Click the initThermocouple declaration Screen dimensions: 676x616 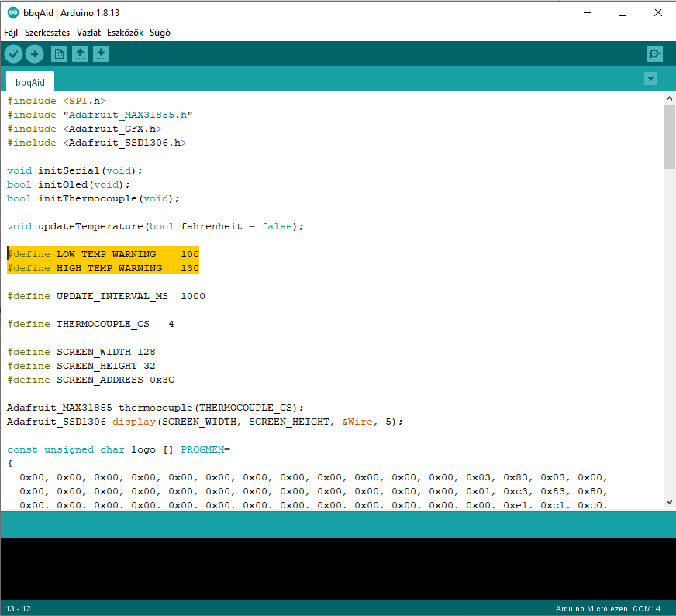click(94, 198)
